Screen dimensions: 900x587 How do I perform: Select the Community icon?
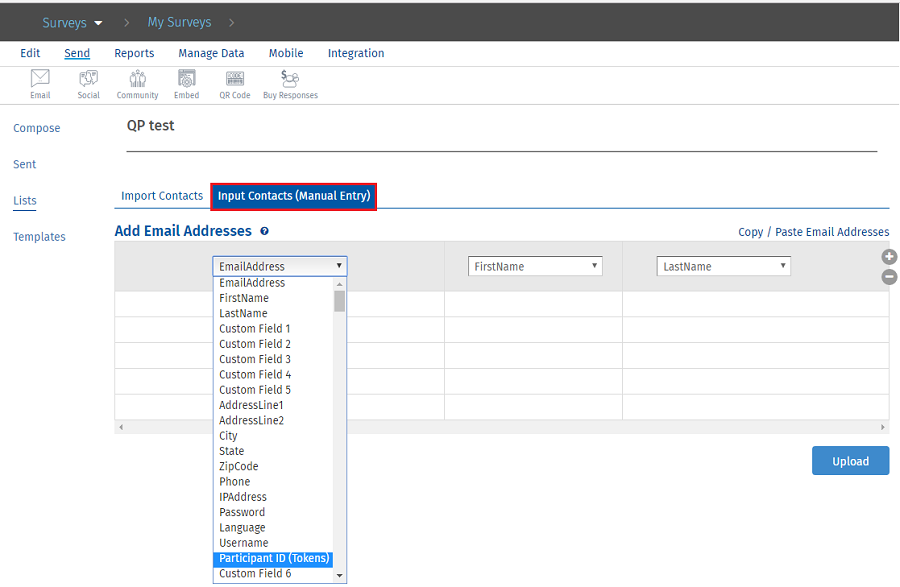(x=137, y=80)
